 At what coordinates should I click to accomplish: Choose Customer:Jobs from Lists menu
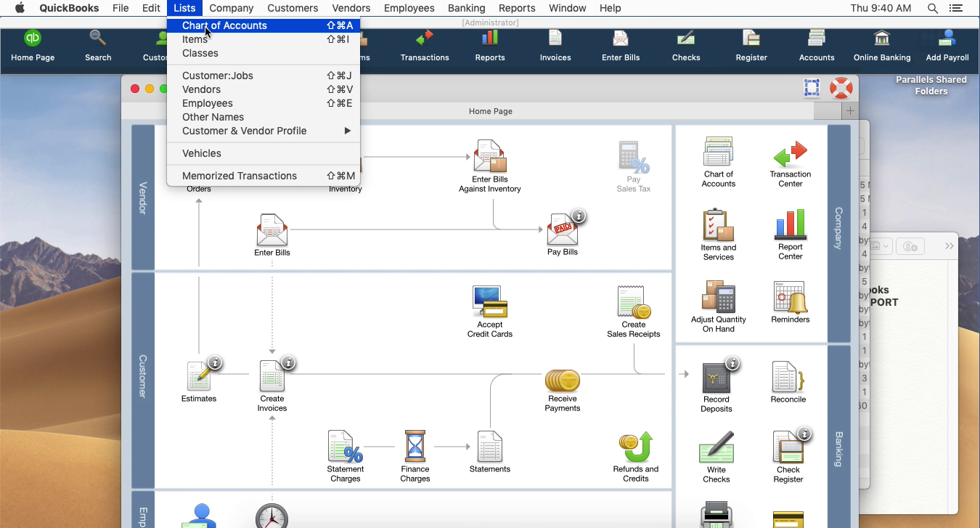(264, 76)
